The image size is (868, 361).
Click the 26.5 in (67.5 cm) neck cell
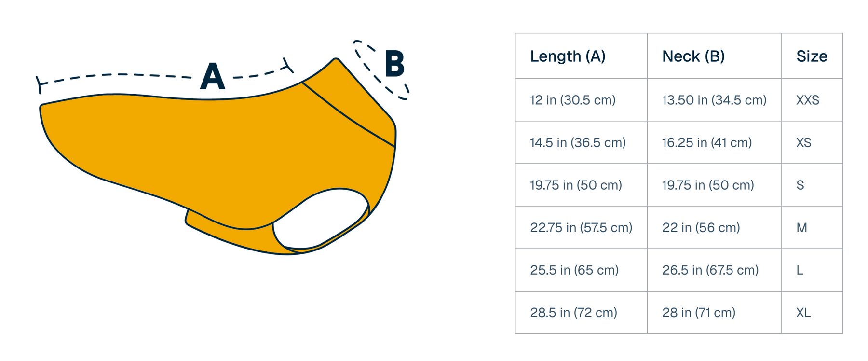point(710,270)
